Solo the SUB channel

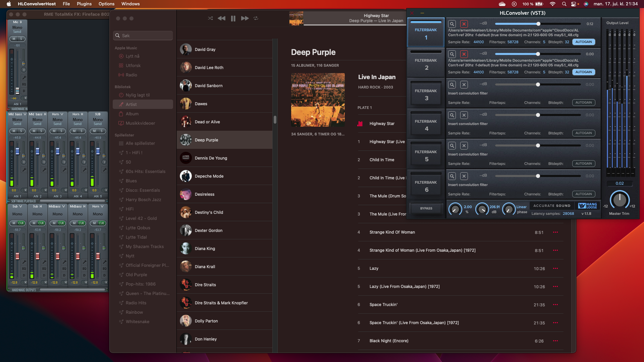pyautogui.click(x=101, y=131)
